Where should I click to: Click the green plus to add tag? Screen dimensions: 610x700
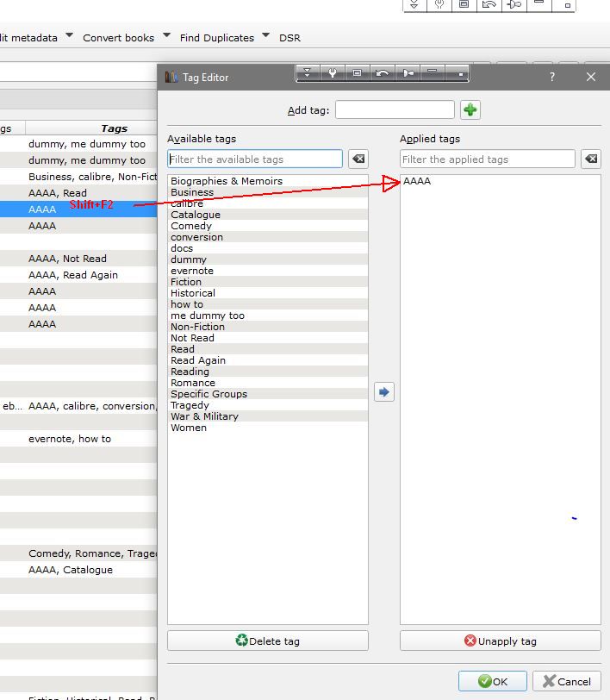pyautogui.click(x=470, y=109)
